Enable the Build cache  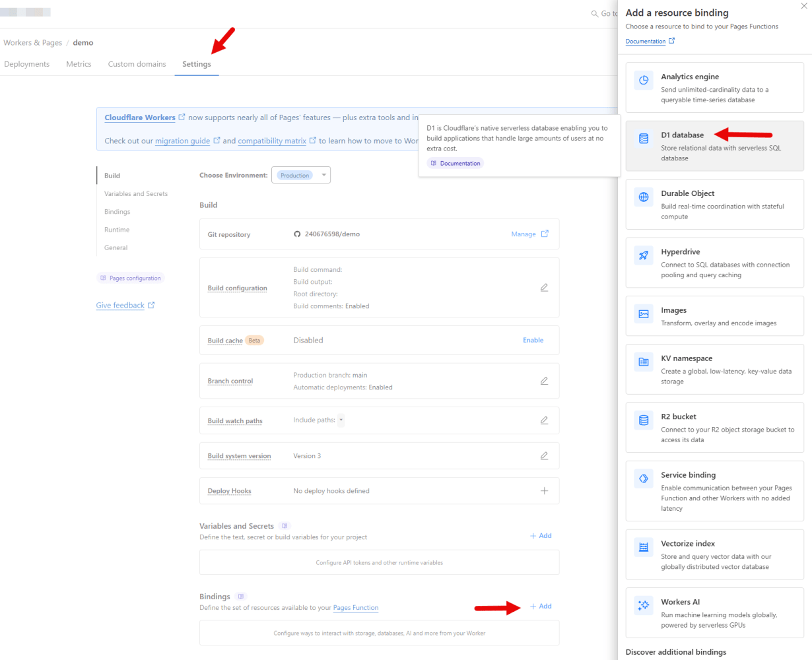point(533,340)
